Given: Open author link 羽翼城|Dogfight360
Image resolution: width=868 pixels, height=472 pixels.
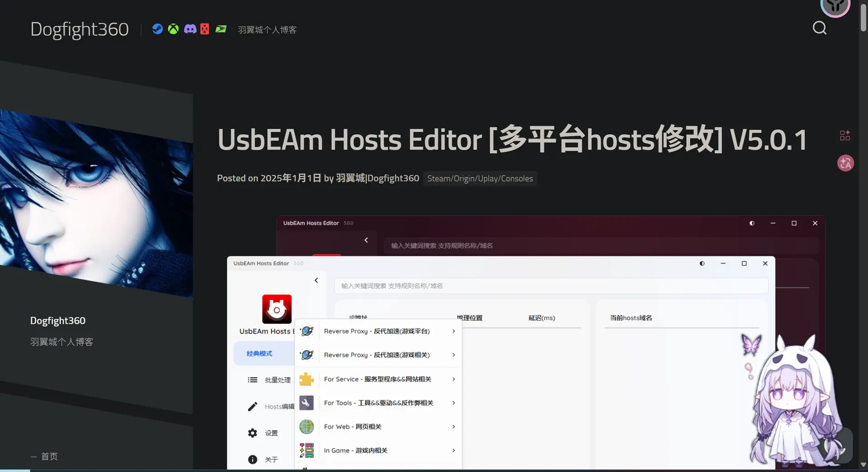Looking at the screenshot, I should coord(377,178).
